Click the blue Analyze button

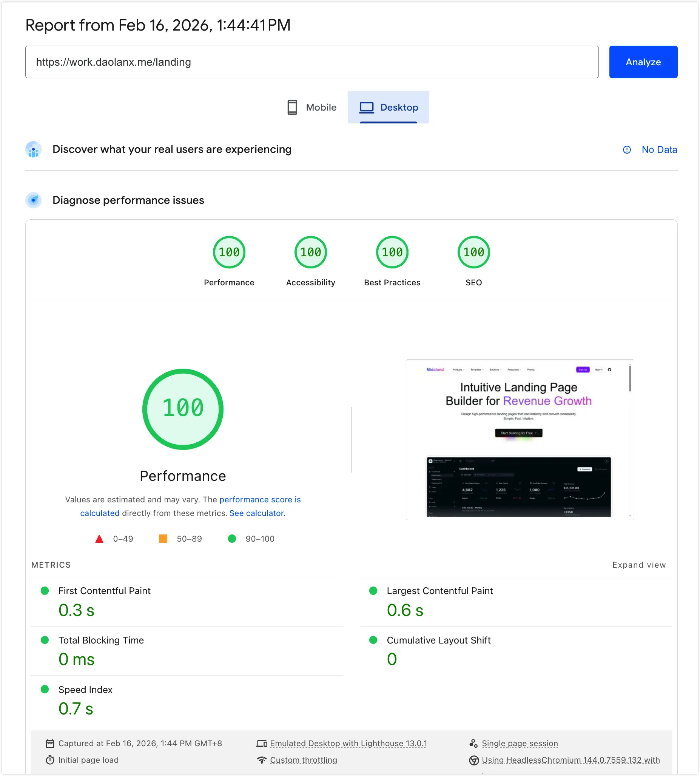pos(643,62)
